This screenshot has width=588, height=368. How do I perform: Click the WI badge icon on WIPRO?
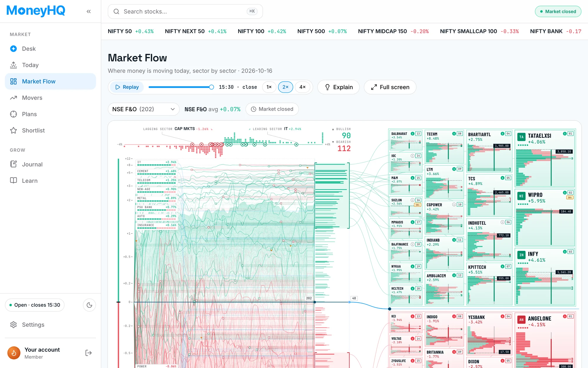[521, 196]
